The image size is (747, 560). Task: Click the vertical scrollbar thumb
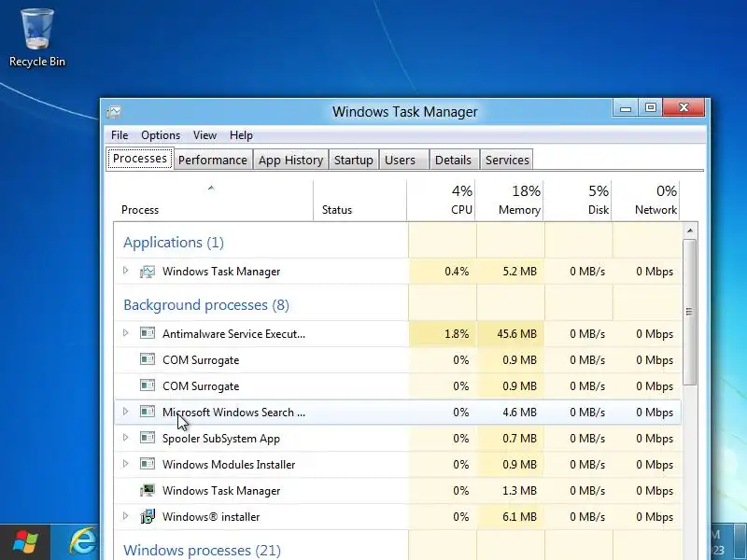pyautogui.click(x=690, y=312)
